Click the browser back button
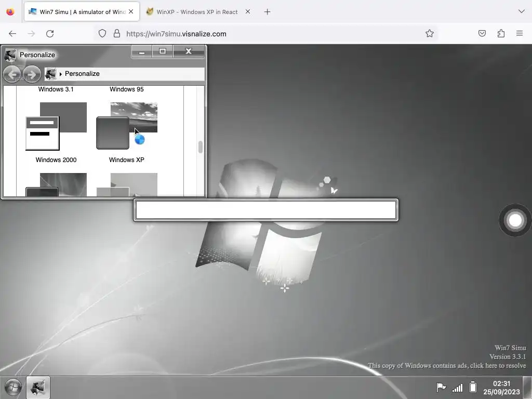Viewport: 532px width, 399px height. [x=12, y=34]
